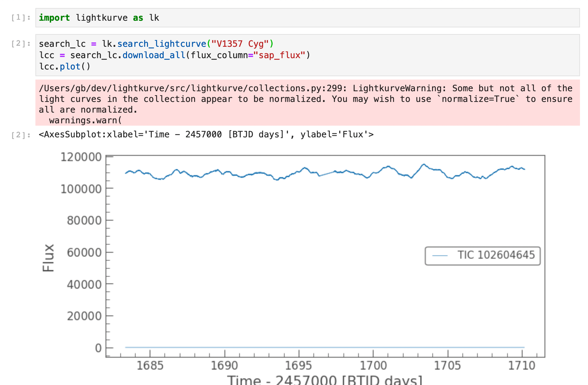This screenshot has height=385, width=588.
Task: Click the [2]: output cell prompt
Action: (x=21, y=135)
